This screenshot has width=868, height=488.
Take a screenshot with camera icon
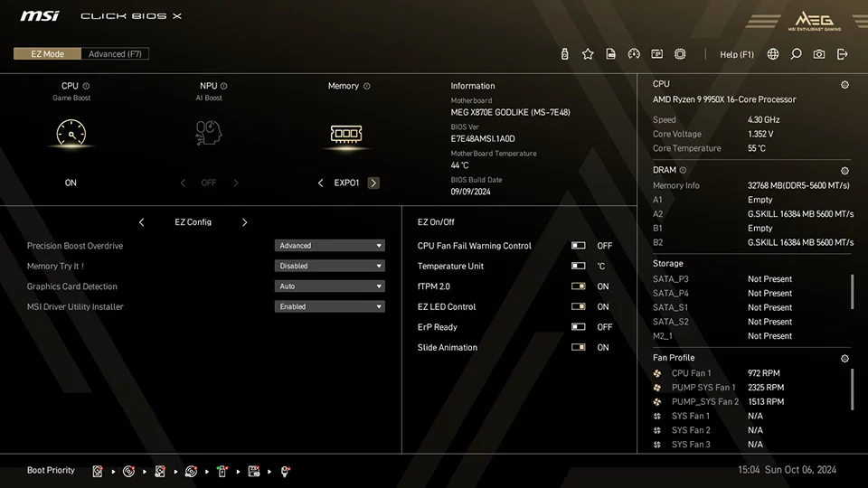pos(819,53)
